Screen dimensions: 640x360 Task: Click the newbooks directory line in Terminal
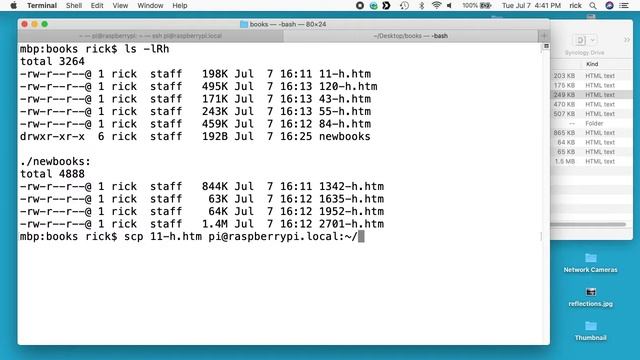(195, 136)
